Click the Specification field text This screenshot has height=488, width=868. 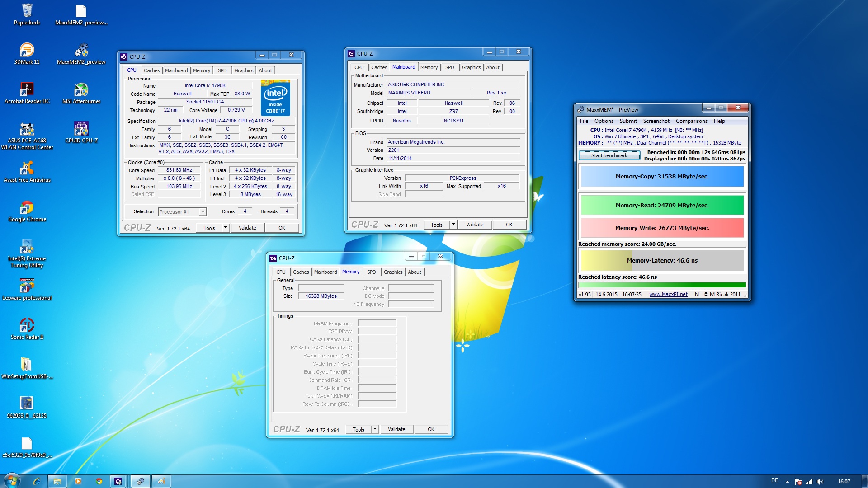226,121
